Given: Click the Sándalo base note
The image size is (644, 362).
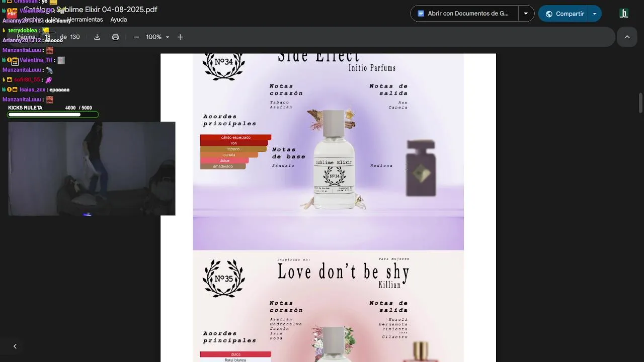Looking at the screenshot, I should click(283, 166).
